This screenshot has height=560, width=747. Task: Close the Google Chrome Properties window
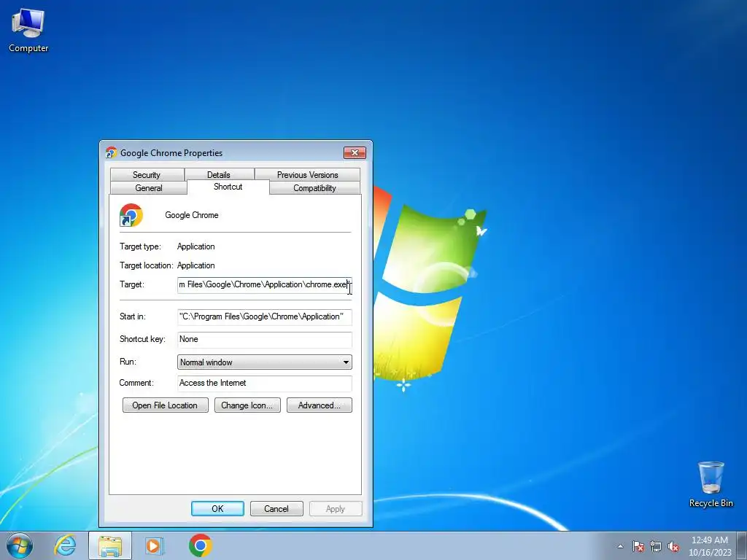[355, 153]
